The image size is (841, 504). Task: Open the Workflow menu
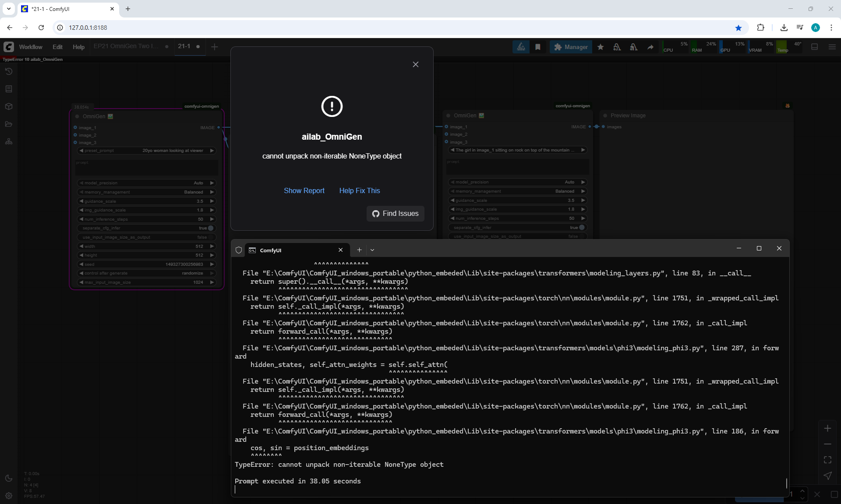30,47
